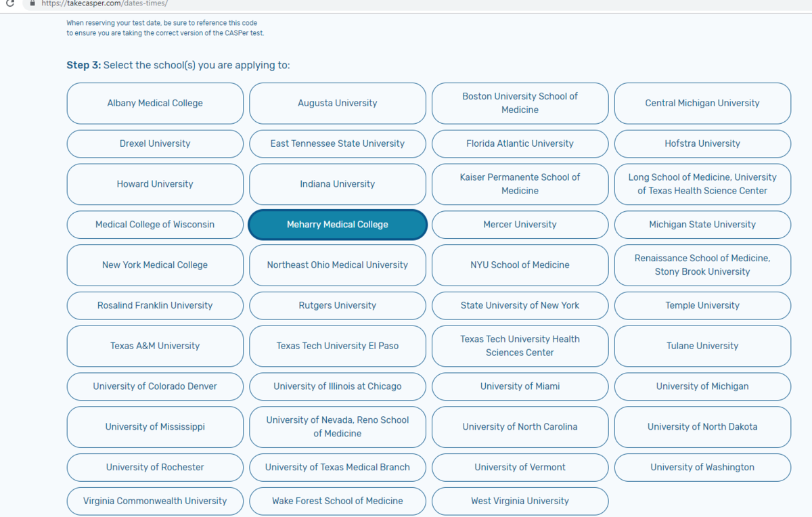812x517 pixels.
Task: Choose Long School of Medicine option
Action: 702,184
